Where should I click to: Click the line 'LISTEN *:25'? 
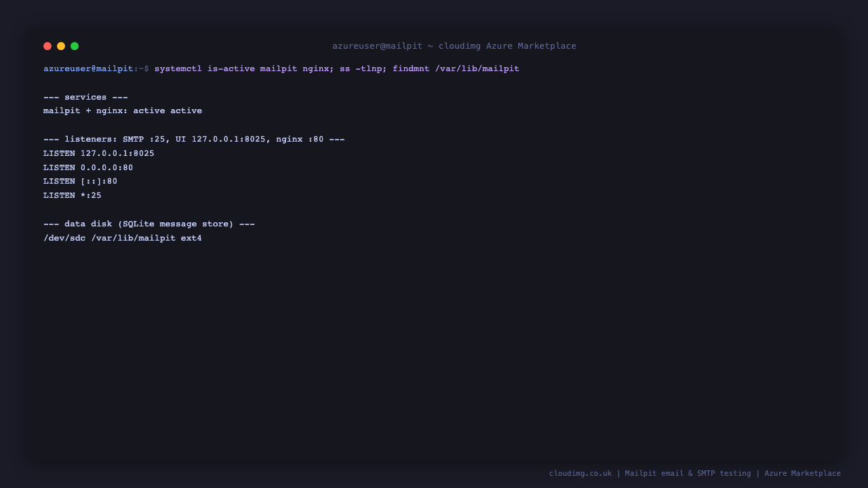coord(73,195)
